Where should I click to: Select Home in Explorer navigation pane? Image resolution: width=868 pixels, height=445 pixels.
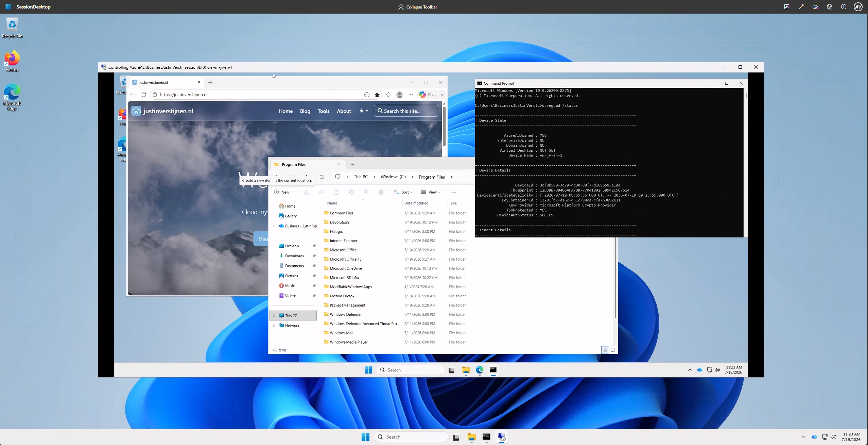[x=287, y=206]
